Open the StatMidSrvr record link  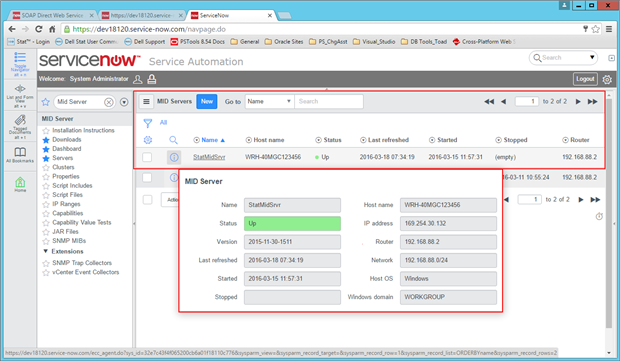tap(209, 157)
